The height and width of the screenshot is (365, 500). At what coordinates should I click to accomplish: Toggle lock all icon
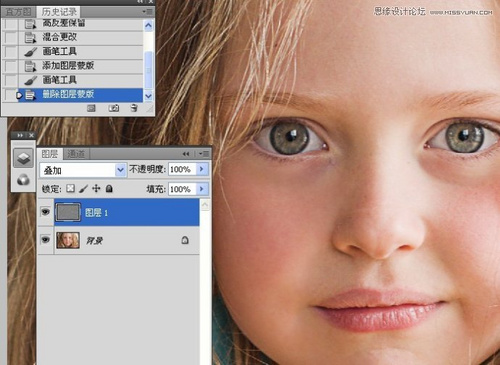[109, 189]
